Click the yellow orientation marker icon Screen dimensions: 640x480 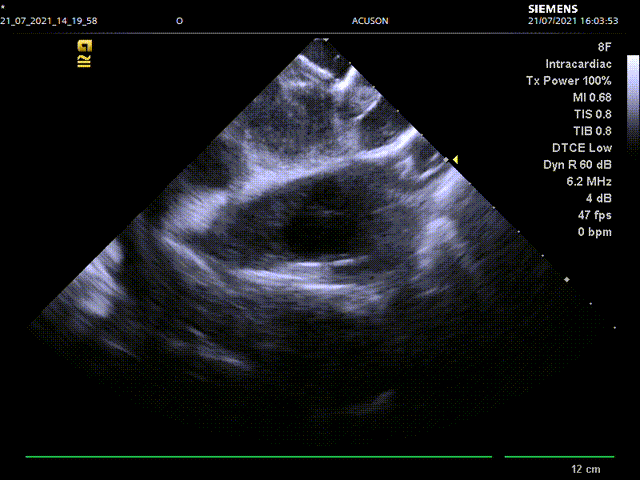pos(85,45)
